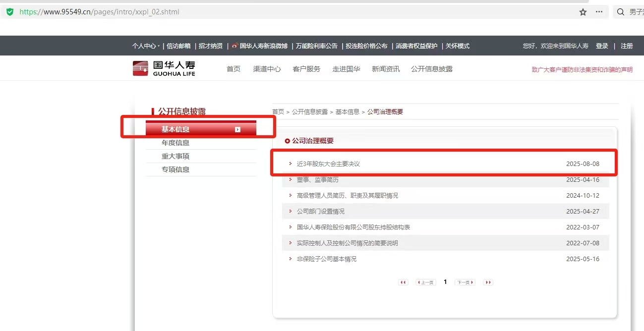Open the 新闻资讯 menu item

(x=386, y=69)
